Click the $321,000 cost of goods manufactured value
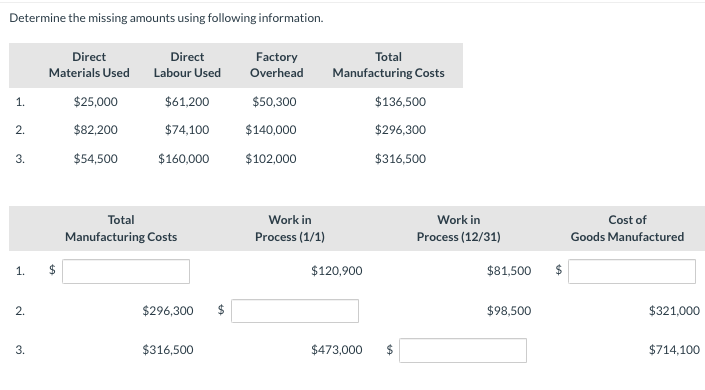The image size is (705, 390). [x=674, y=310]
